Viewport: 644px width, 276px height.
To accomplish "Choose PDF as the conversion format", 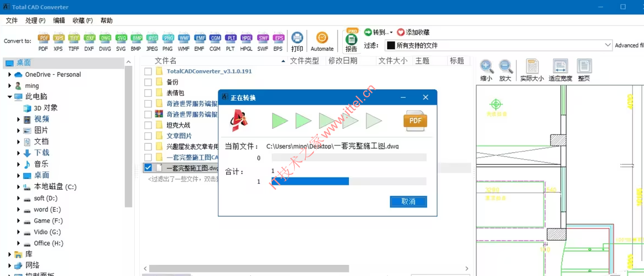I will click(43, 41).
